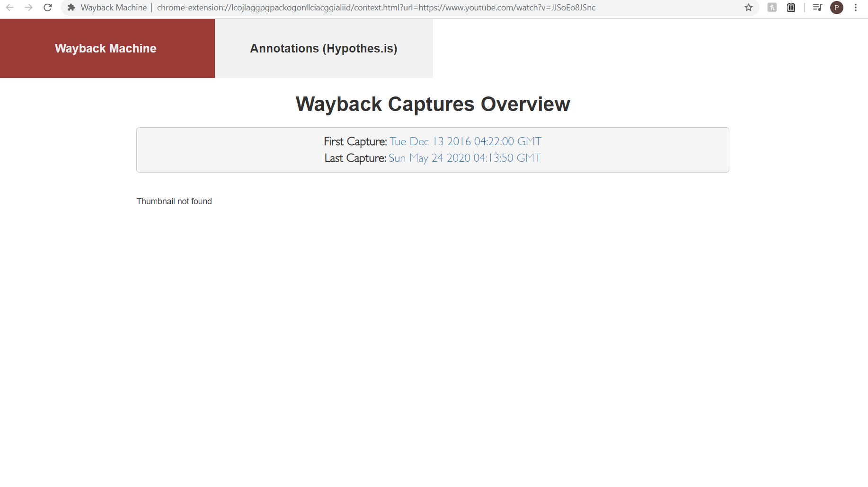Open the Chrome profile avatar 'P'
The width and height of the screenshot is (868, 487).
[837, 8]
